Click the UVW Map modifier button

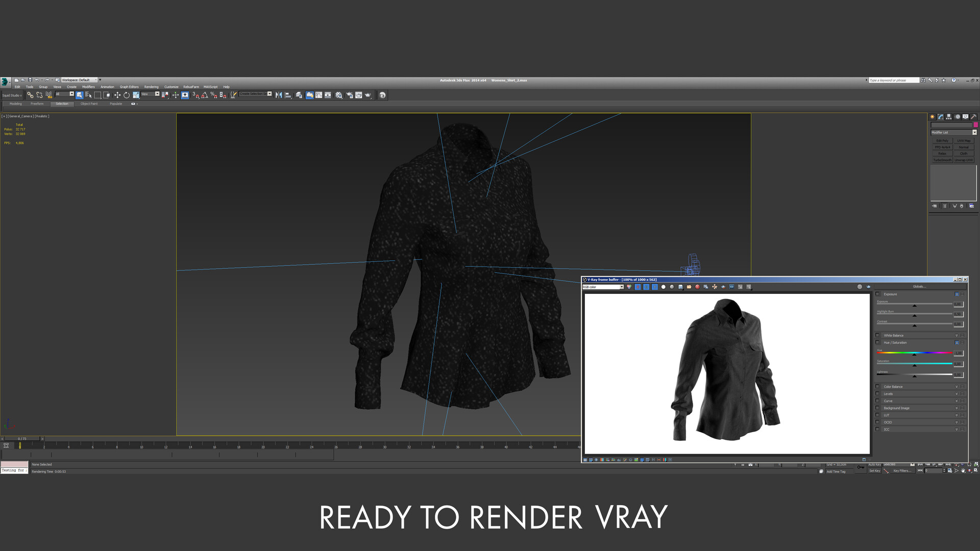click(964, 141)
